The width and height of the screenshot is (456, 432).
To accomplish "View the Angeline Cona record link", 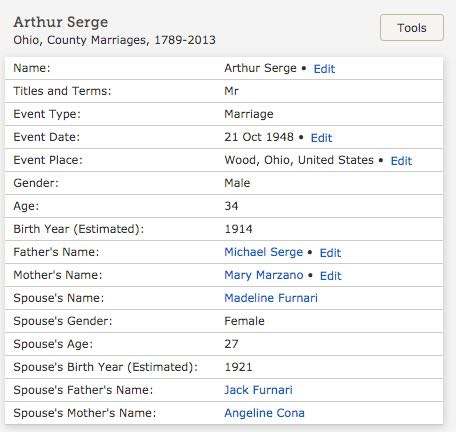I will pos(264,413).
